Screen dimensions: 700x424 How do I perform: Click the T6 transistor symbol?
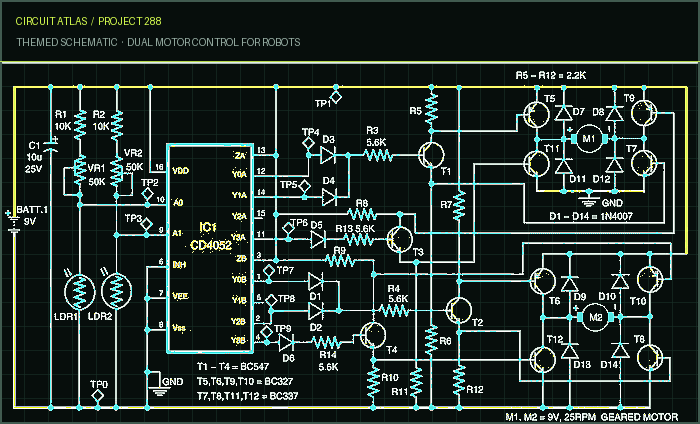coord(542,280)
